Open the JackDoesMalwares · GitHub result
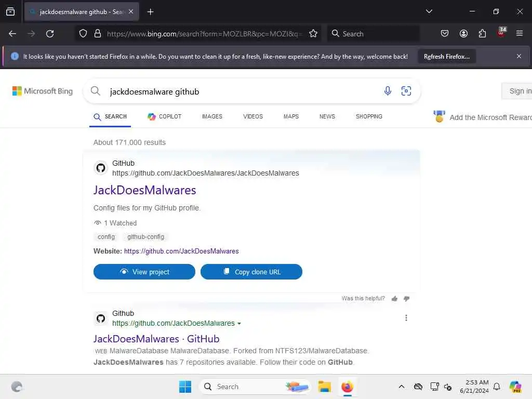The image size is (532, 399). [156, 339]
